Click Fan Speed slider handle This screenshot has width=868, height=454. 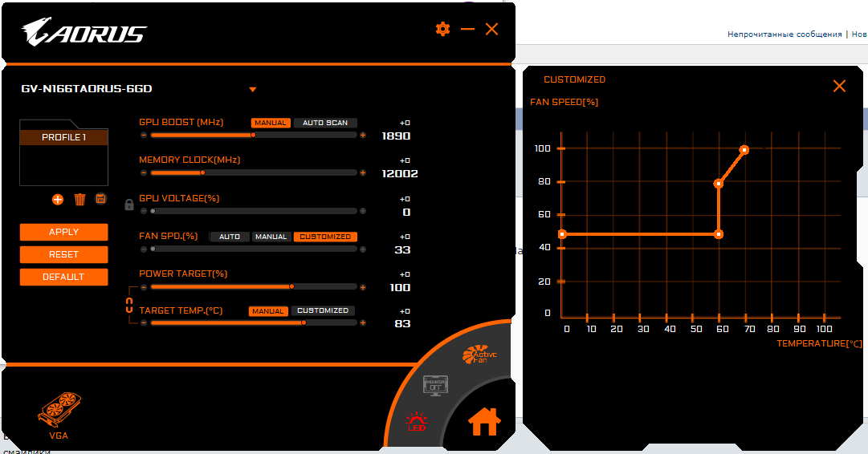(153, 249)
